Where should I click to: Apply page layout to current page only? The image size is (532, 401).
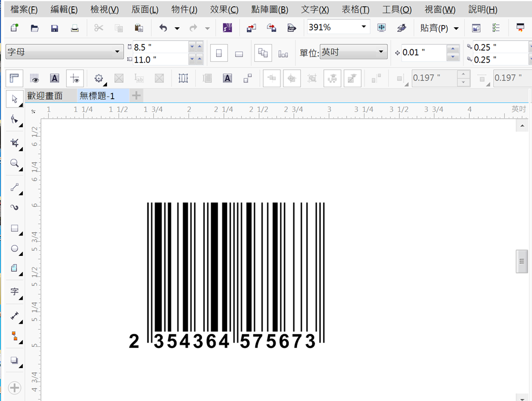click(x=283, y=53)
